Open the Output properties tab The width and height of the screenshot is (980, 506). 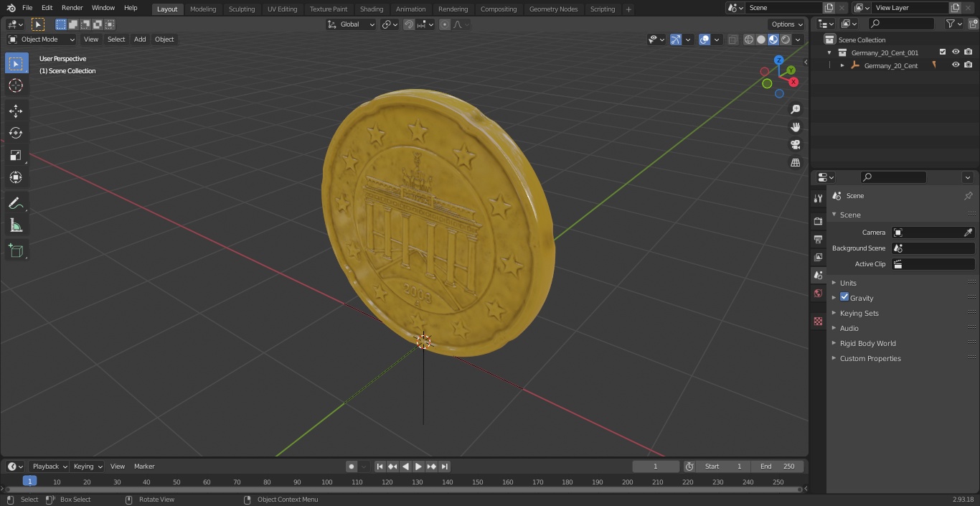(x=818, y=239)
